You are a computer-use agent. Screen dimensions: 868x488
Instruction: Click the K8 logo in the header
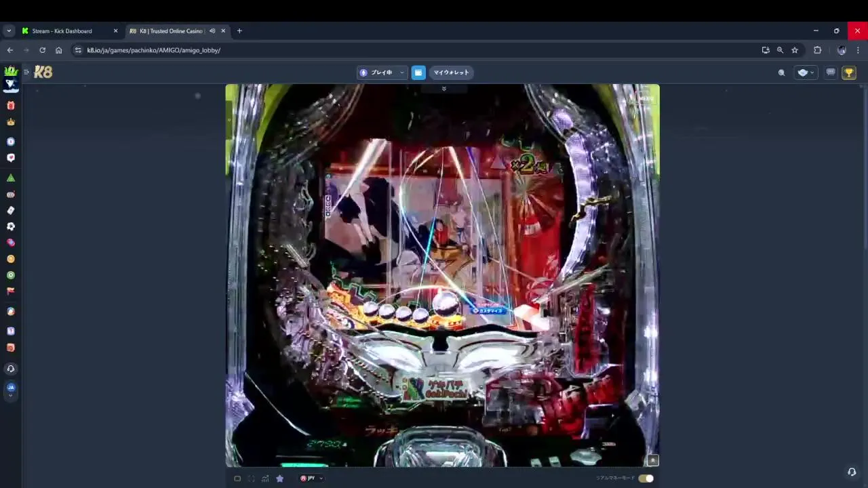(43, 72)
